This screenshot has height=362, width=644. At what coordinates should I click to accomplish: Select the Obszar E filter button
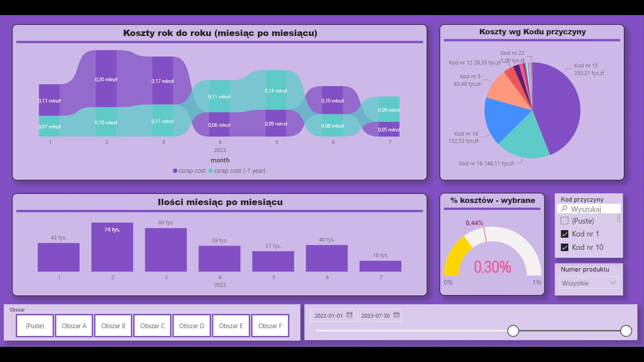coord(231,326)
